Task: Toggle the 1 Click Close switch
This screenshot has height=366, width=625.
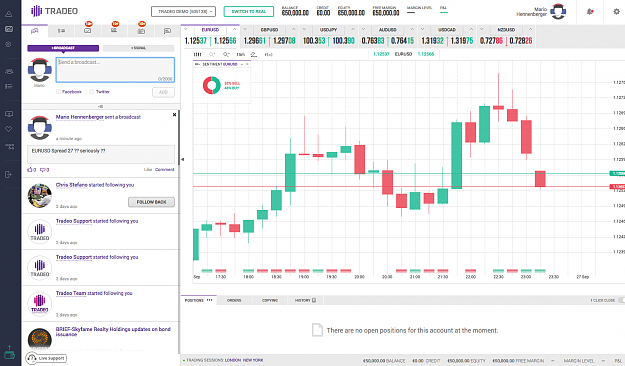Action: click(x=621, y=300)
